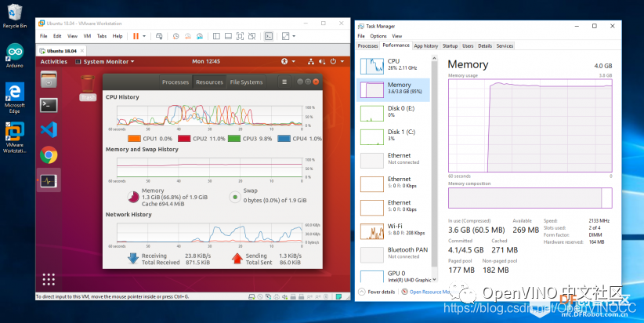The image size is (644, 323).
Task: Open the Tabs menu in VMware Workstation
Action: (x=102, y=36)
